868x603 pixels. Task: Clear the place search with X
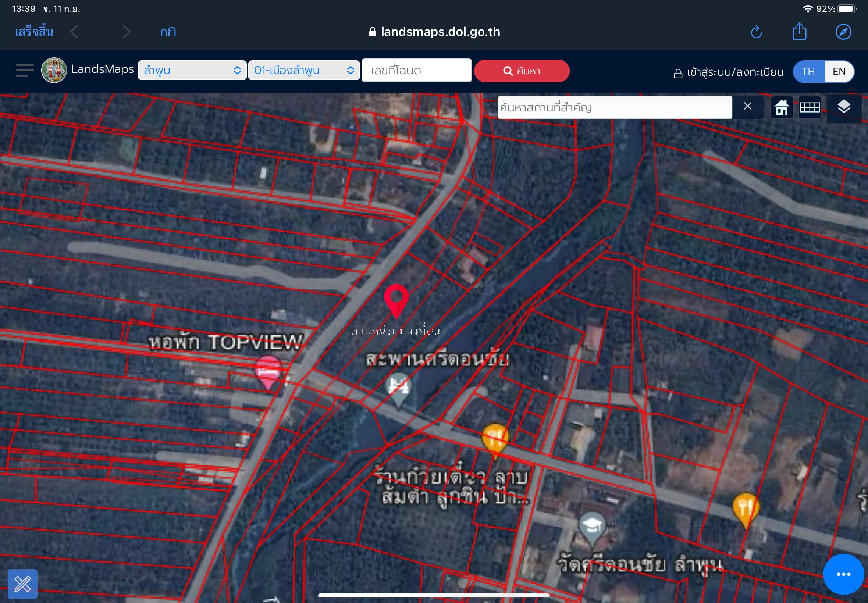click(x=747, y=107)
